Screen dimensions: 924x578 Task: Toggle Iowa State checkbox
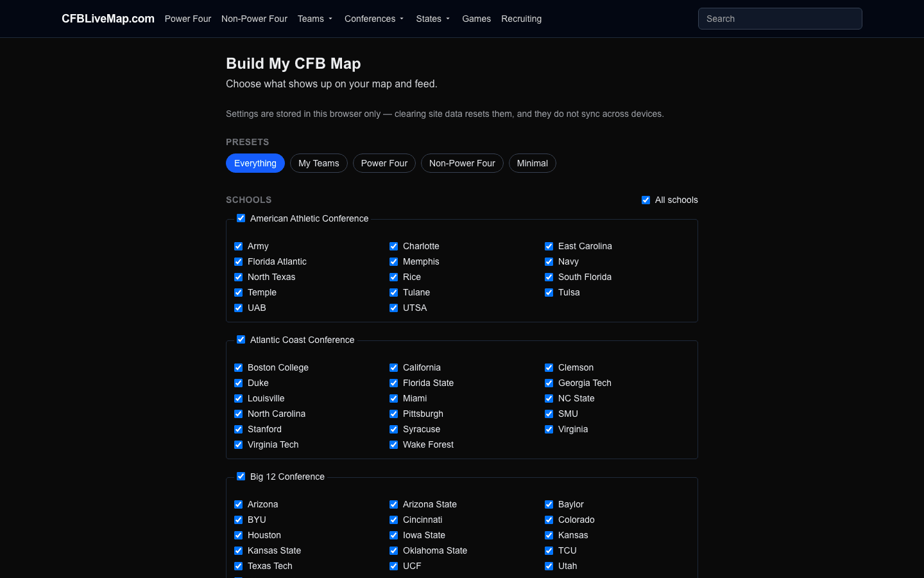click(x=393, y=535)
